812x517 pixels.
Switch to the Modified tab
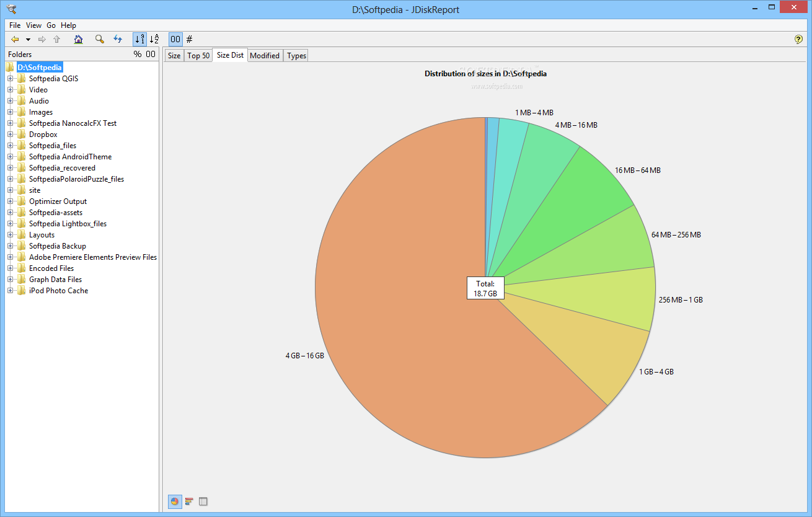point(265,56)
